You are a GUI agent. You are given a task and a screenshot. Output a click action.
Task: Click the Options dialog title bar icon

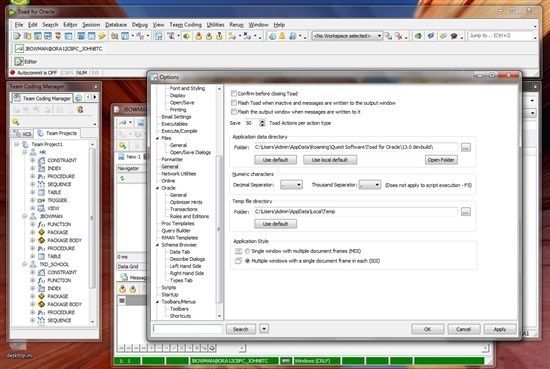[x=155, y=77]
